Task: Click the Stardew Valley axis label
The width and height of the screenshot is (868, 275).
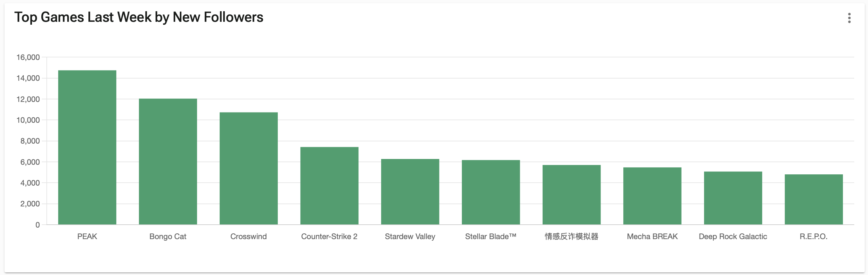Action: click(x=410, y=237)
